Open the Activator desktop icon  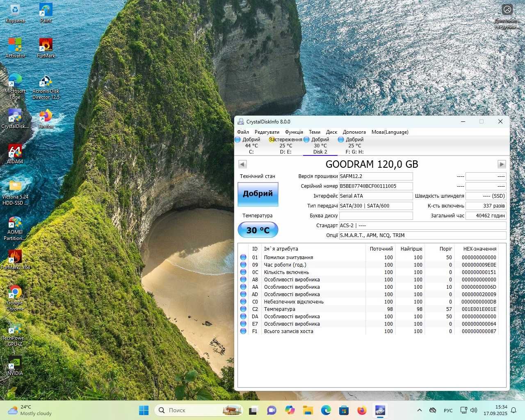[15, 48]
